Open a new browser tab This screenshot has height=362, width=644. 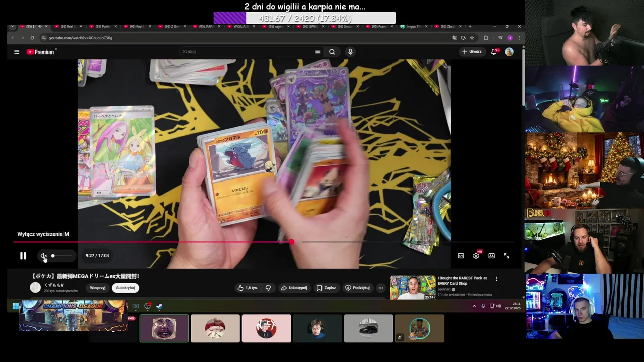[470, 26]
